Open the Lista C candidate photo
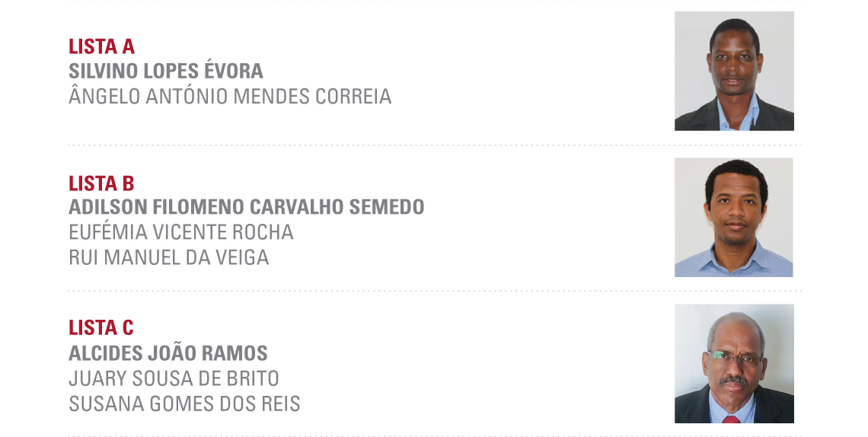Image resolution: width=868 pixels, height=437 pixels. [x=734, y=363]
